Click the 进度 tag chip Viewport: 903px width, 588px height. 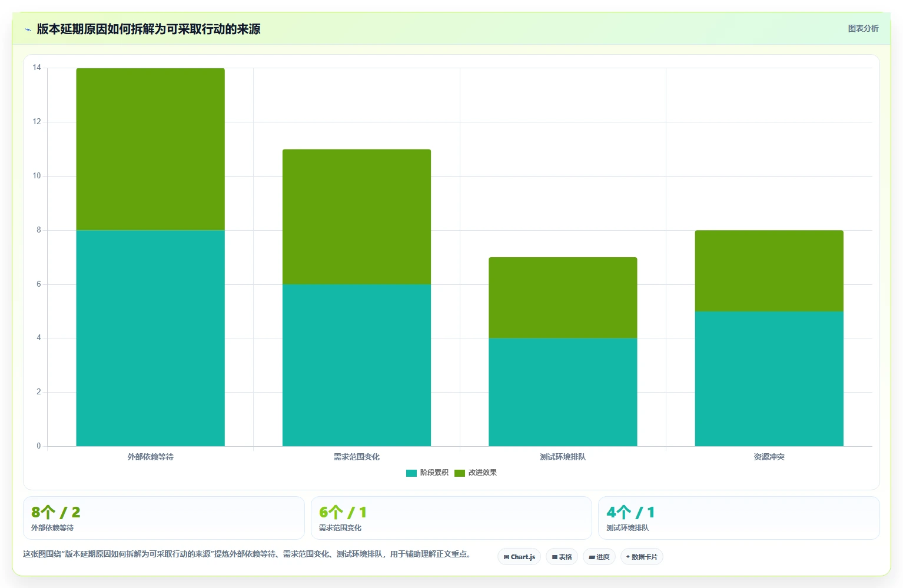(599, 557)
